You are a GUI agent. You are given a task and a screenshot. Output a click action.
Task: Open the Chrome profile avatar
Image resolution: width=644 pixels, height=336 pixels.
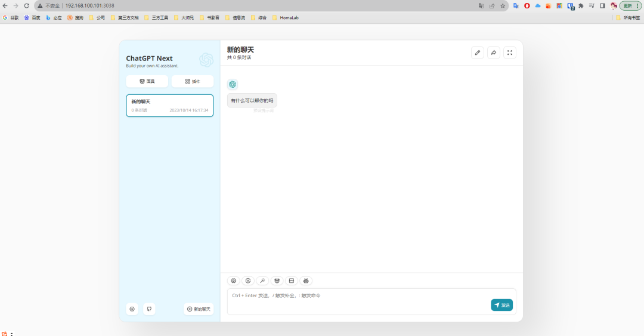coord(614,6)
